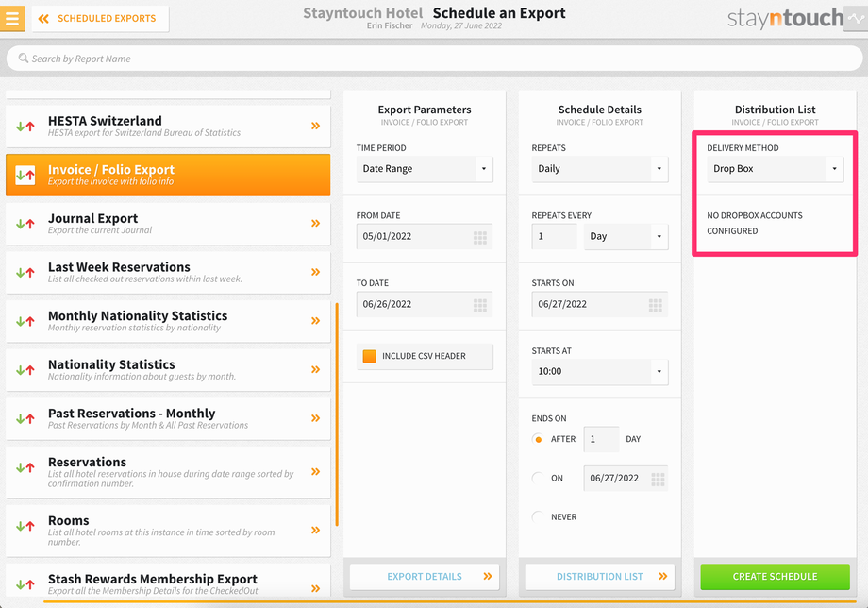
Task: Click the Ends On date field
Action: click(626, 478)
